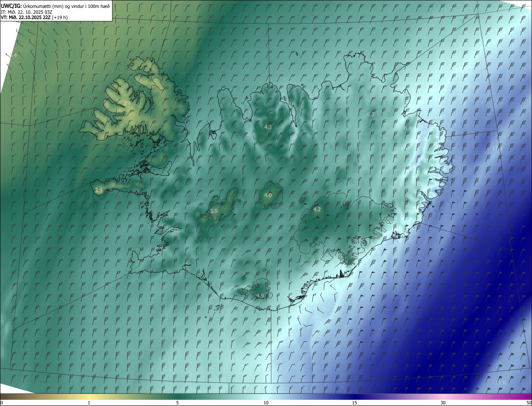Click the "VT: Mið. 22.10.2025 22Z (+19 h)" line
This screenshot has height=406, width=532.
[x=34, y=17]
